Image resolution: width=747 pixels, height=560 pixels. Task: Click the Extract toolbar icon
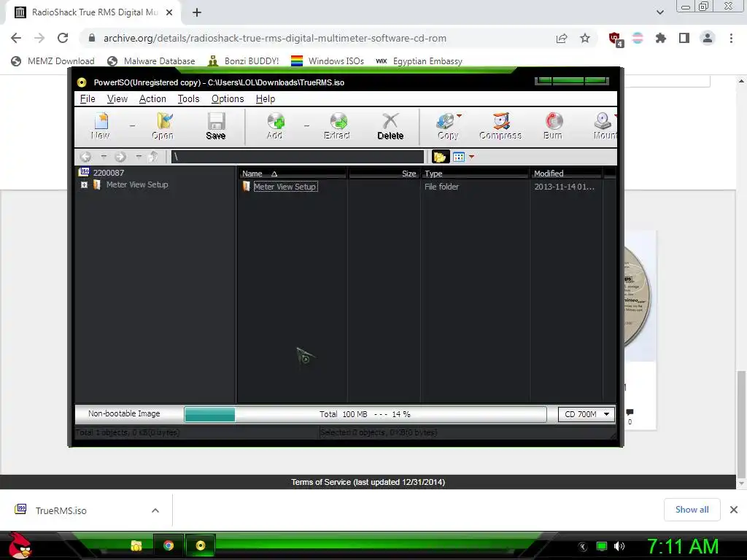[337, 125]
